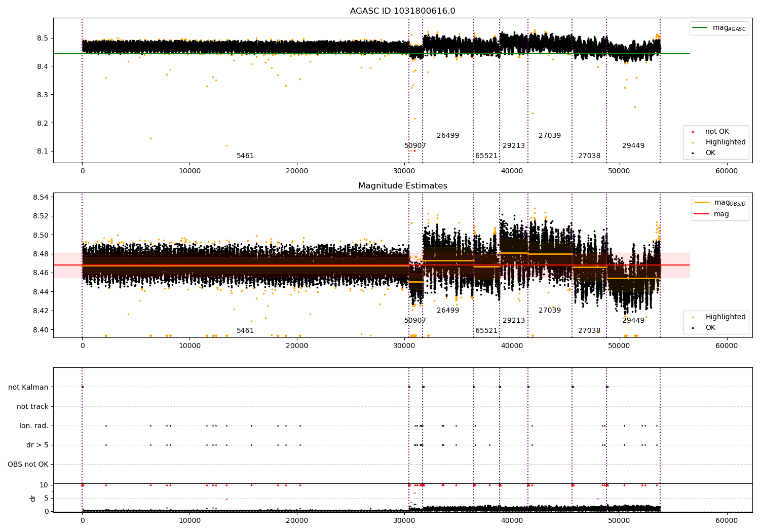The image size is (760, 532).
Task: Click the 8.44 y-axis tick label
Action: tap(41, 292)
